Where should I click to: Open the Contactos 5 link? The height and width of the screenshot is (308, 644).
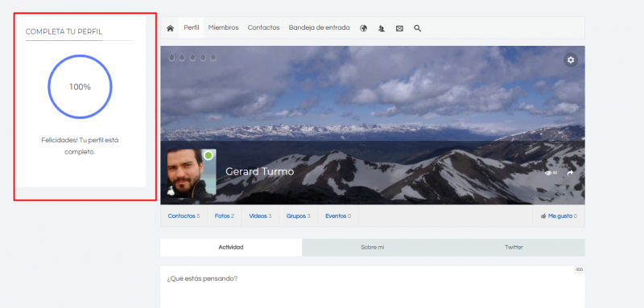coord(184,216)
